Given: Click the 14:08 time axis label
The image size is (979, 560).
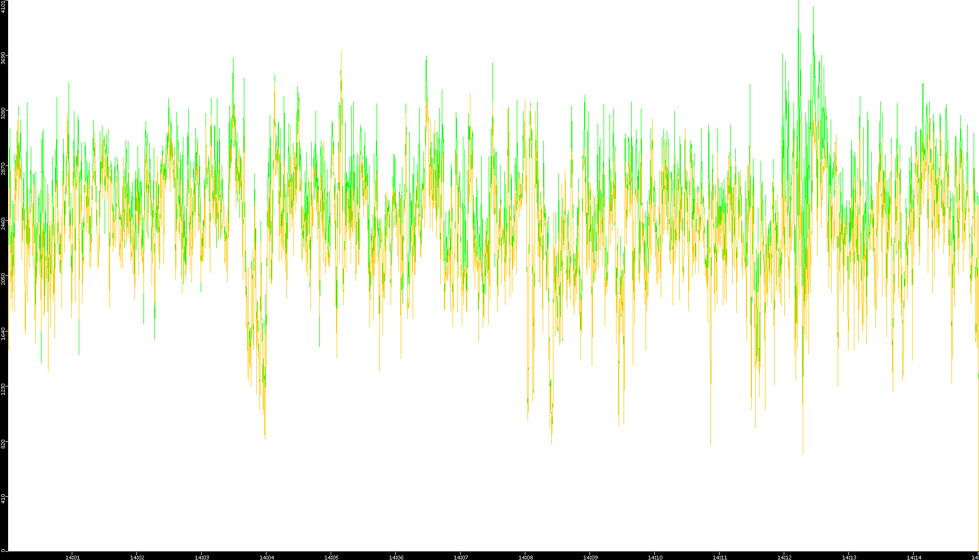Looking at the screenshot, I should [x=525, y=557].
